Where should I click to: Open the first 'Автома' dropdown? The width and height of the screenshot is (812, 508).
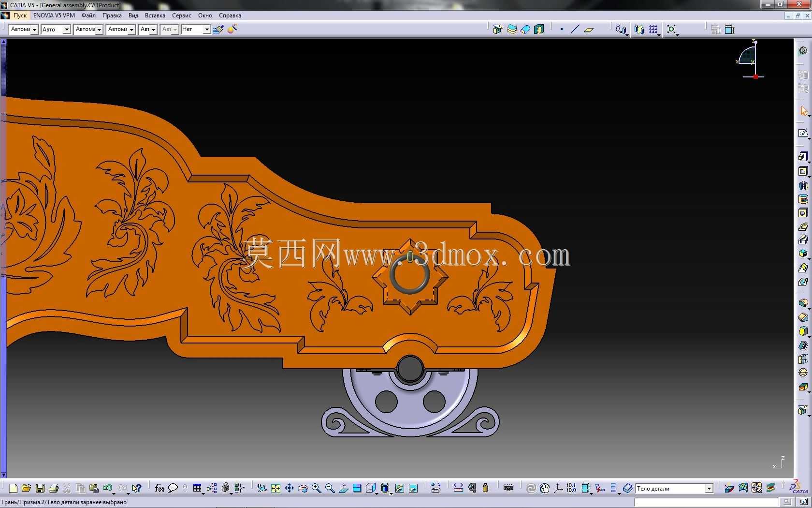pos(34,30)
